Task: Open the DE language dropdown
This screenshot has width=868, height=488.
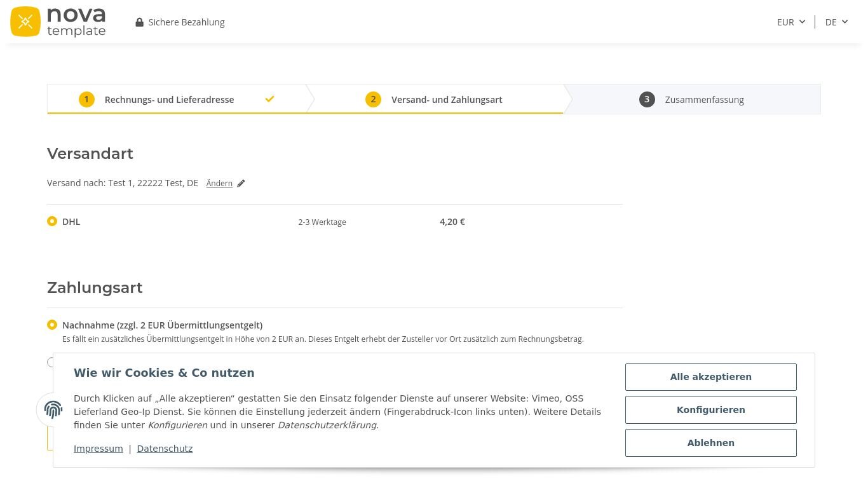Action: pos(836,22)
